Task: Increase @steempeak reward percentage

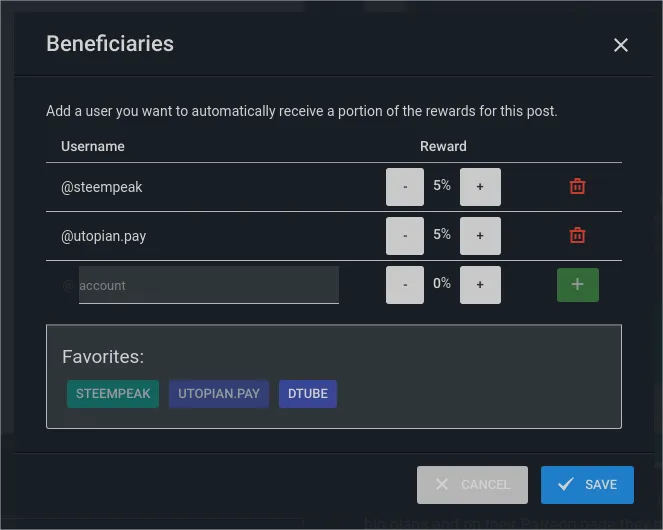Action: click(x=480, y=187)
